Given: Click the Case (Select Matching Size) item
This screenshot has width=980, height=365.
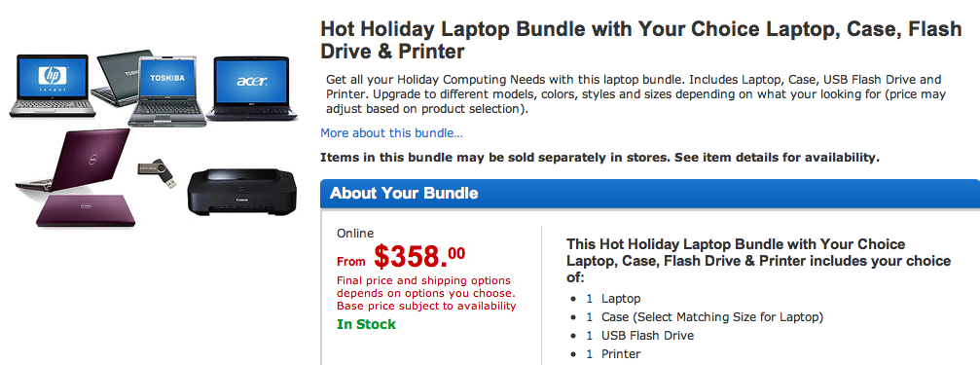Looking at the screenshot, I should coord(705,317).
